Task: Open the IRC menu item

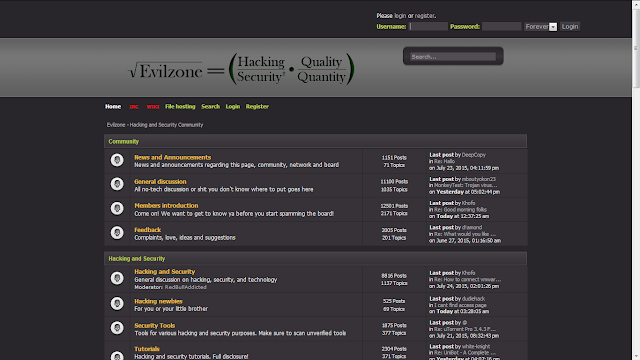Action: 134,107
